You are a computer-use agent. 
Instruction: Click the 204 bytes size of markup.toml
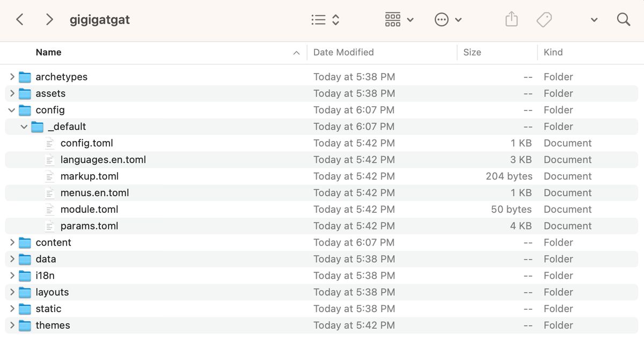tap(509, 176)
